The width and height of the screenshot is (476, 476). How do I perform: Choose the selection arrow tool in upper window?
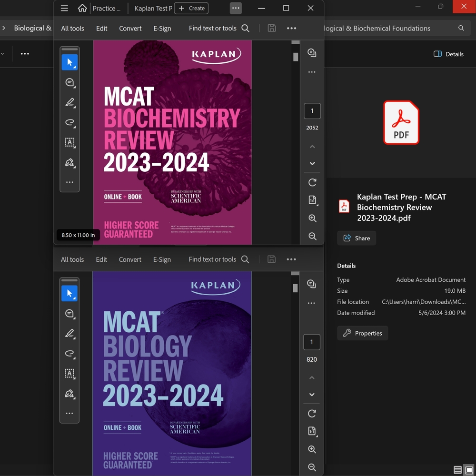pos(69,62)
